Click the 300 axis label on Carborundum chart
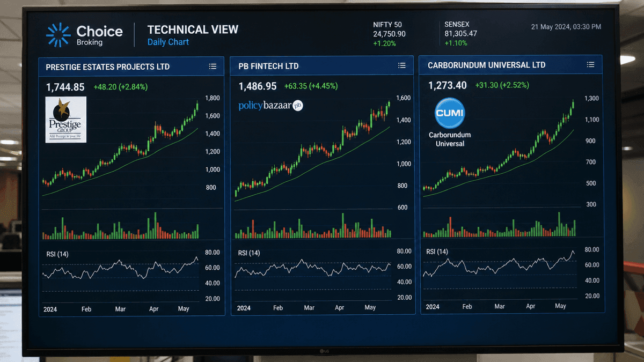Screen dimensions: 644x362 (591, 205)
